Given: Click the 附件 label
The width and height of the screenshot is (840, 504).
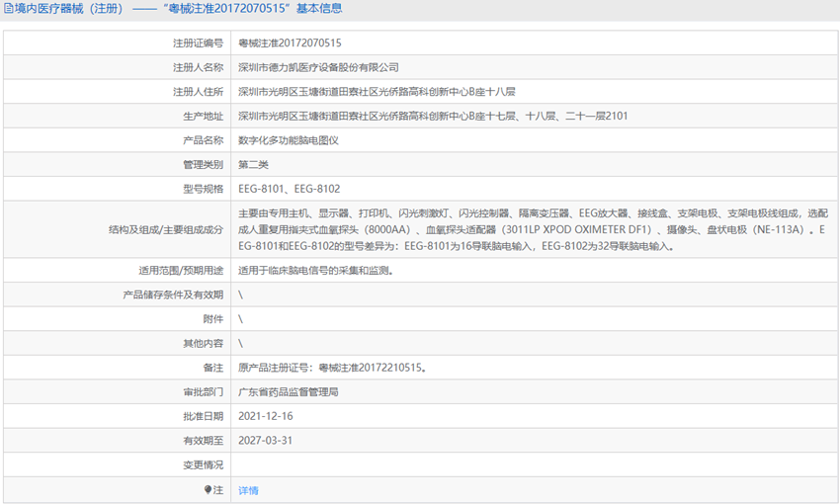Looking at the screenshot, I should point(212,318).
